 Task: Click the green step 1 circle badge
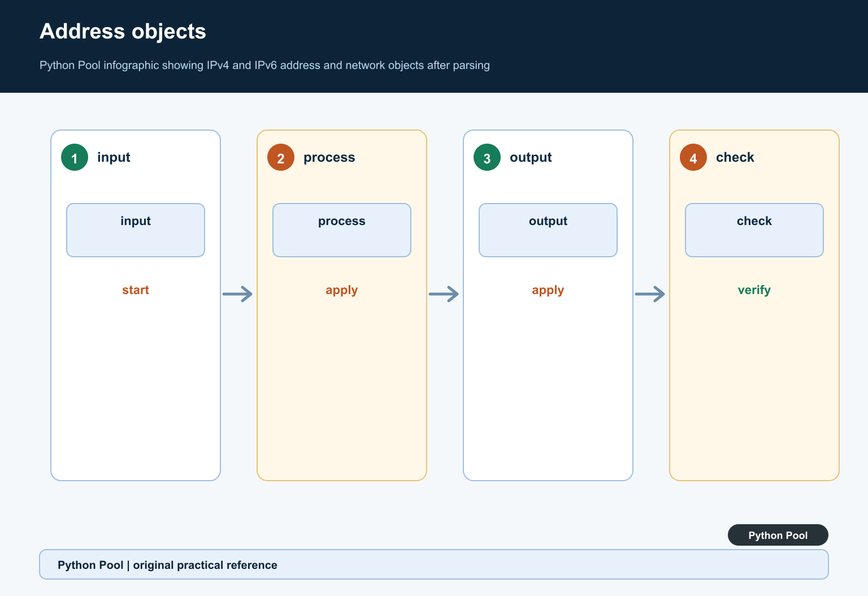(x=75, y=157)
